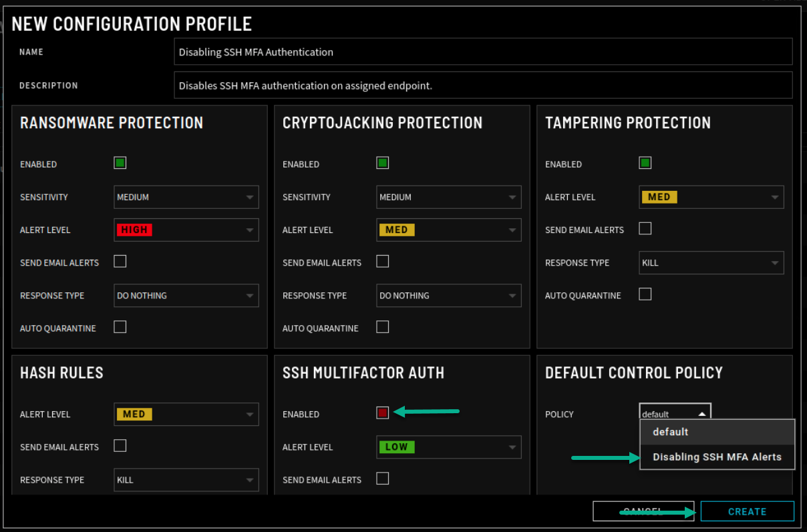The image size is (807, 532).
Task: Check Cryptojacking Auto Quarantine box
Action: coord(383,327)
